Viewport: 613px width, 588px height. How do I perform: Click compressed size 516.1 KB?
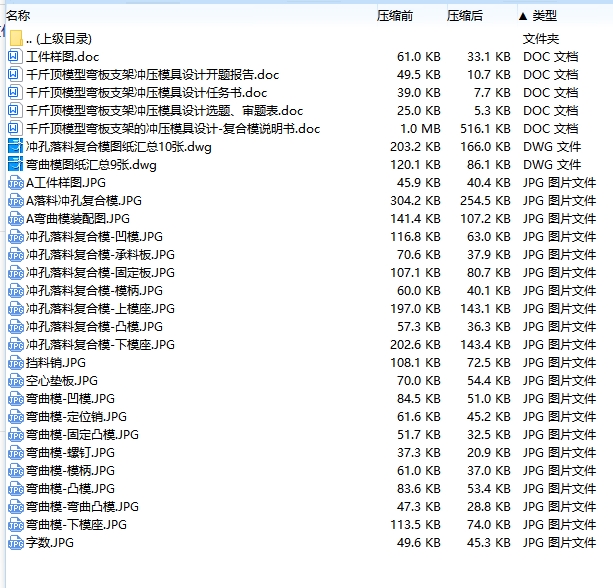point(485,129)
